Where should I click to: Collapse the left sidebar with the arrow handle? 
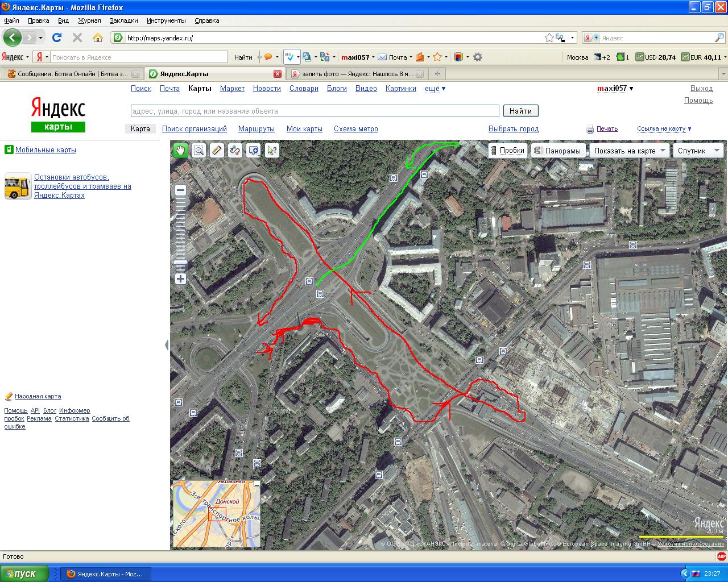point(167,345)
